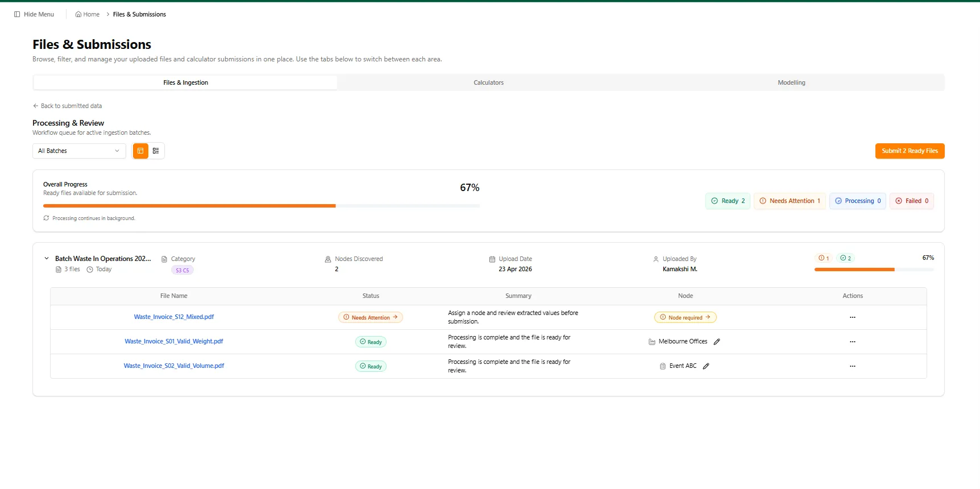Select the card/table view toggle

coord(140,151)
